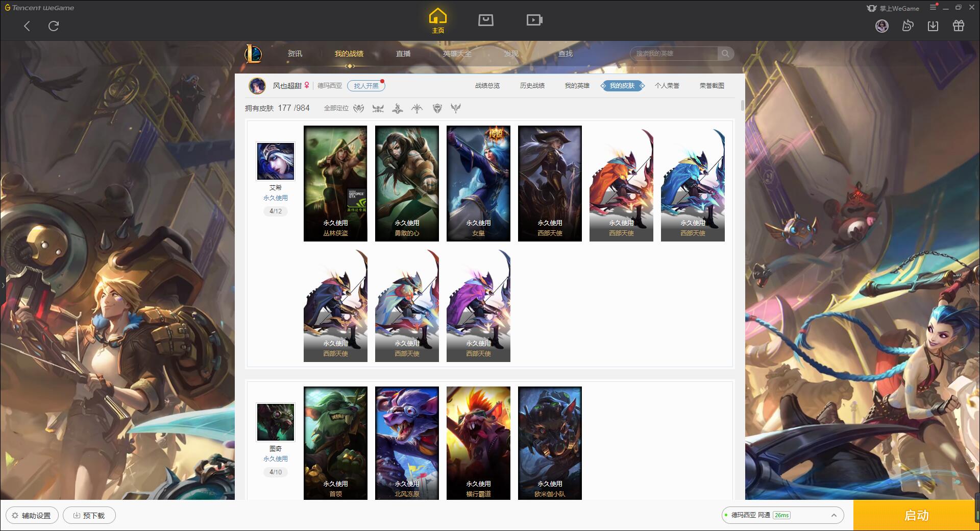This screenshot has width=980, height=531.
Task: Switch to the 资讯 tab
Action: [x=295, y=54]
